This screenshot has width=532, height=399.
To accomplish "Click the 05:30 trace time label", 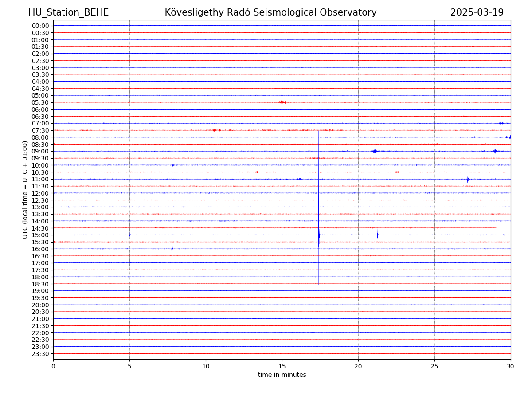I will click(x=40, y=102).
